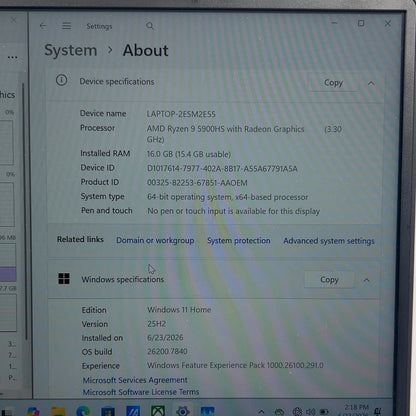Image resolution: width=416 pixels, height=416 pixels.
Task: Click the info icon beside Device specifications
Action: (62, 80)
